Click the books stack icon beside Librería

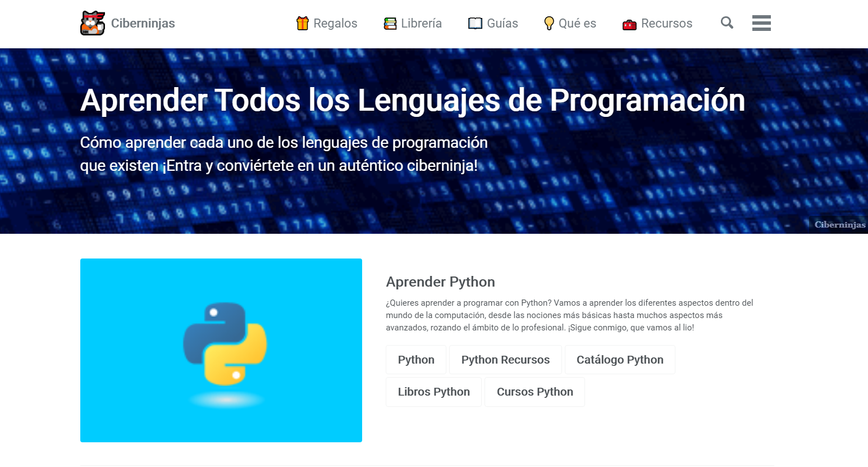click(x=390, y=24)
